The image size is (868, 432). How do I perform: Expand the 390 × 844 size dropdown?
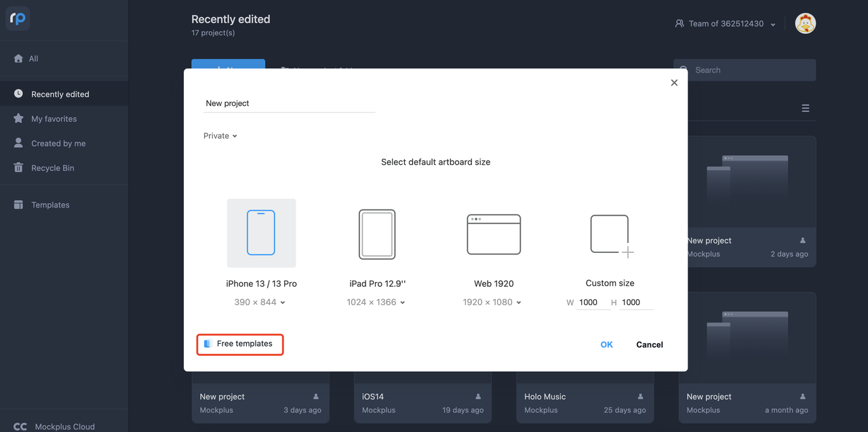260,302
